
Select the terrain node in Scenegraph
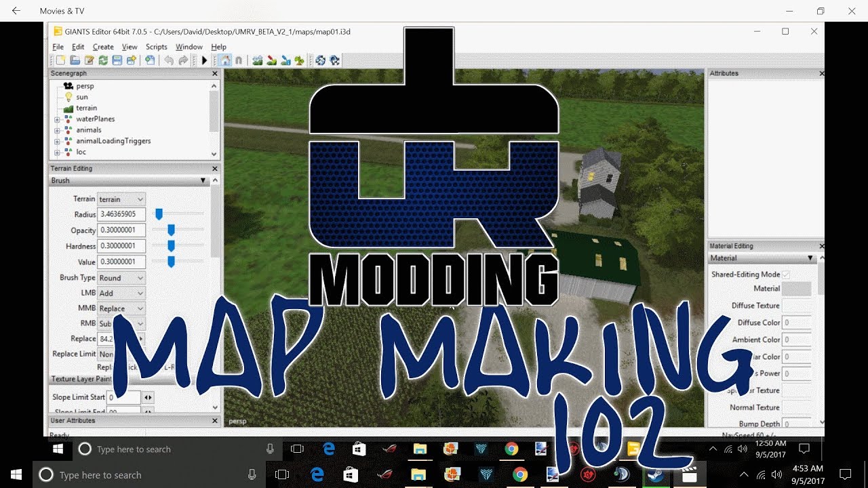(86, 108)
